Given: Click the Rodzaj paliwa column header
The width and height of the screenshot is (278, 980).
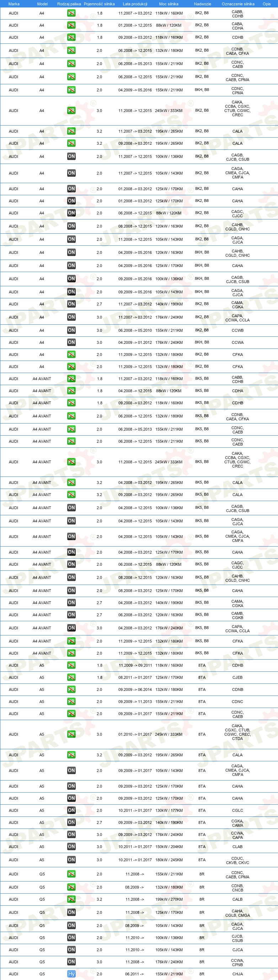Looking at the screenshot, I should pos(69,4).
